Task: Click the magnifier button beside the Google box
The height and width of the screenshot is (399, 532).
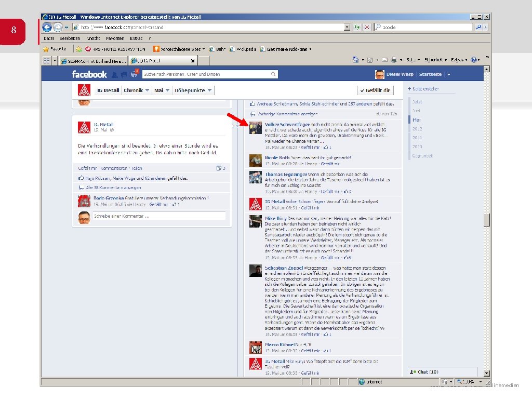Action: tap(478, 27)
